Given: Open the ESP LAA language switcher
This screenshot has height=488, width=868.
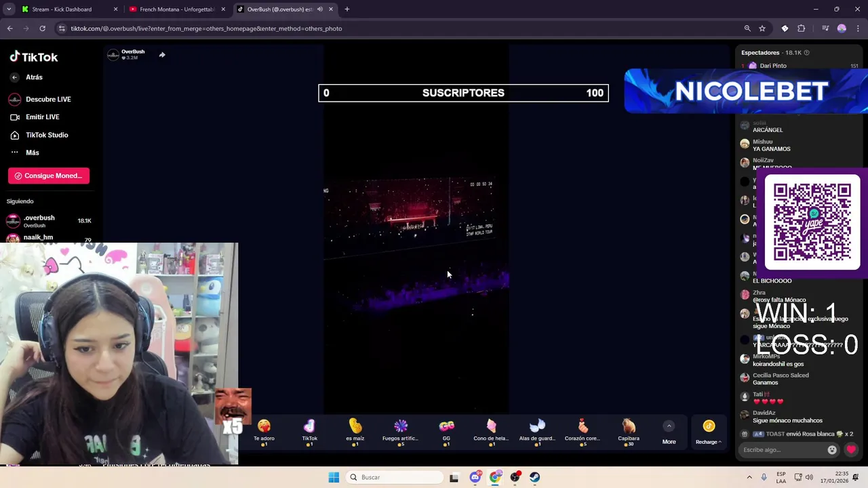Looking at the screenshot, I should 781,477.
